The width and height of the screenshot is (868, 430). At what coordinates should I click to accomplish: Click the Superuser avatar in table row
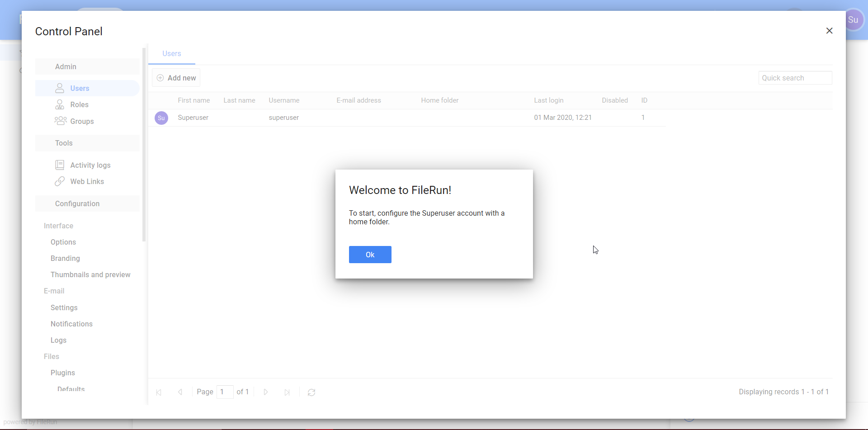[161, 118]
